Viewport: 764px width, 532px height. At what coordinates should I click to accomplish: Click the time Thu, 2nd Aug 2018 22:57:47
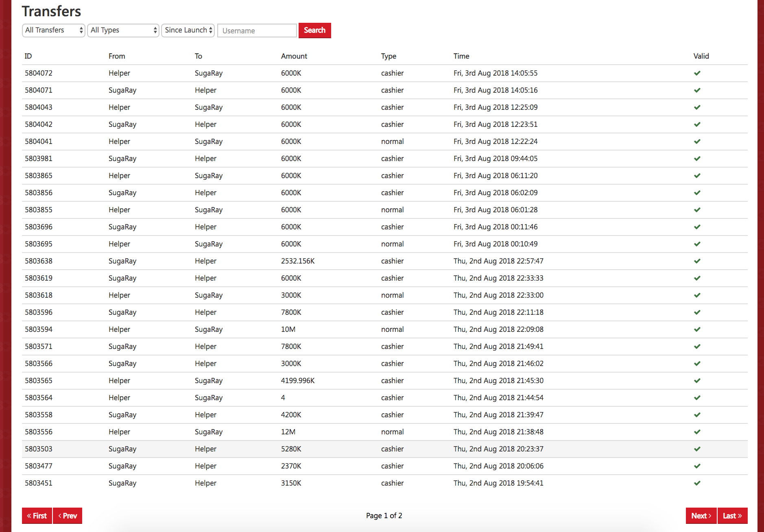[x=498, y=261]
